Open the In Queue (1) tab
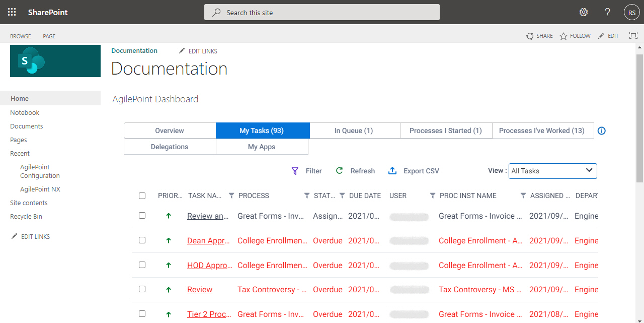The image size is (644, 323). coord(354,131)
